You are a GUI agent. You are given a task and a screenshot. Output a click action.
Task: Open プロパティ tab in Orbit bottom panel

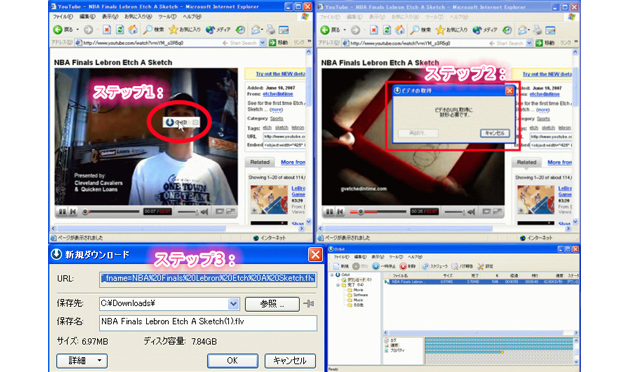coord(395,351)
